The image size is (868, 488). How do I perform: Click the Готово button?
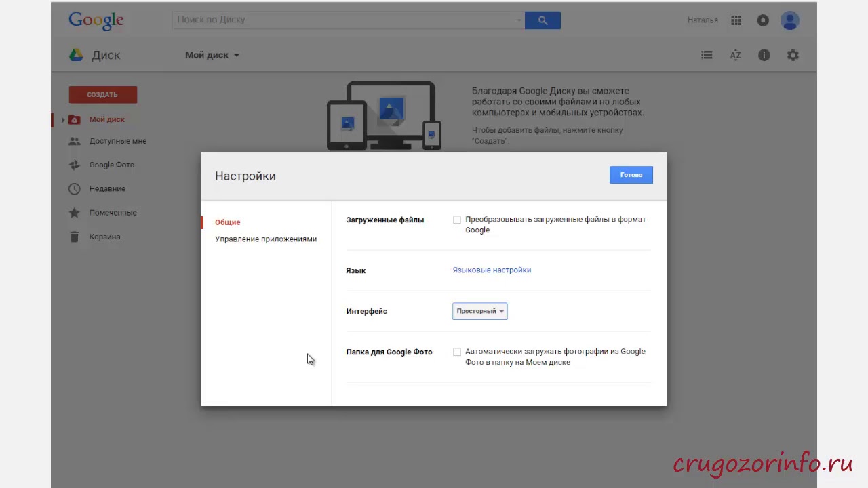[631, 175]
